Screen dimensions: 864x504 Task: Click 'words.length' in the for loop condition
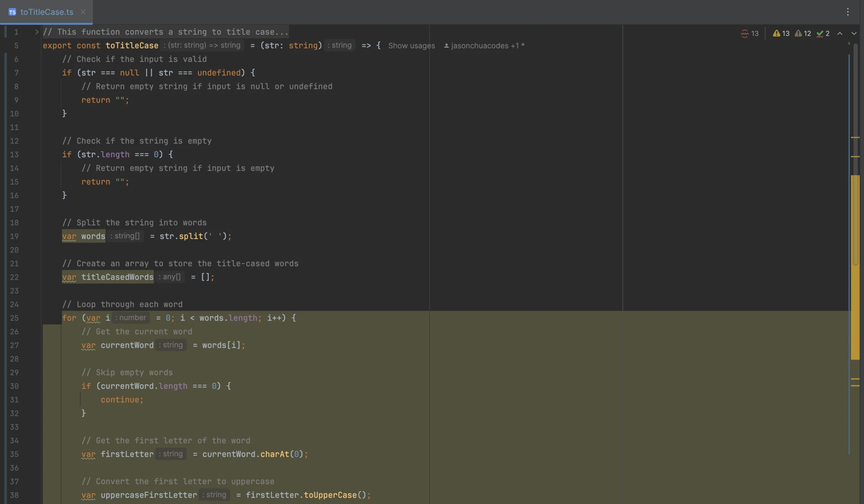(228, 318)
